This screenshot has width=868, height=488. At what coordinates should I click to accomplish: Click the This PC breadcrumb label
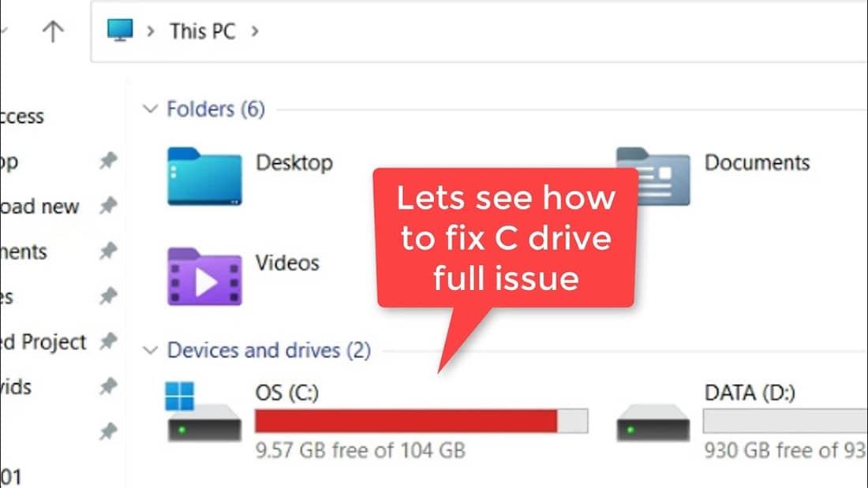203,32
